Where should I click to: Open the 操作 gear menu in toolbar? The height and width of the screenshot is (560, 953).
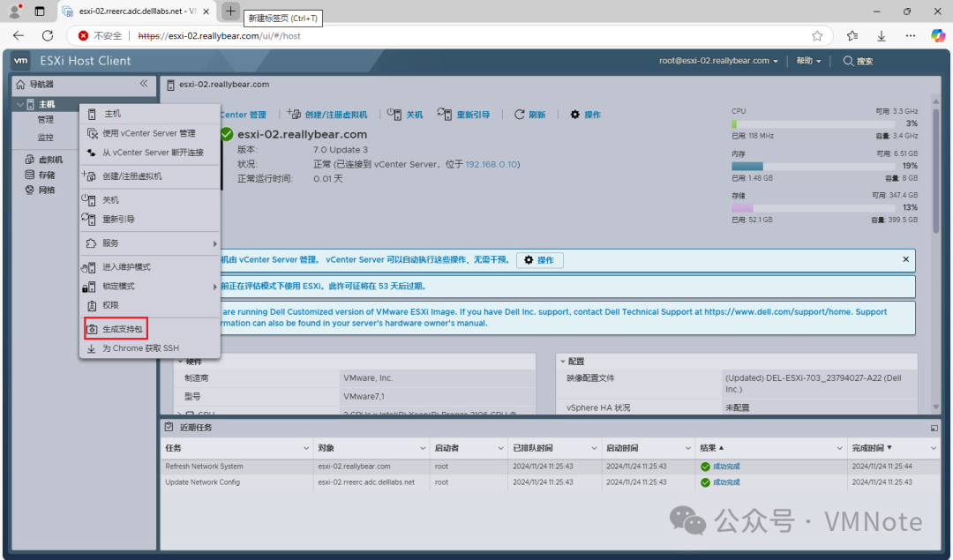tap(585, 114)
